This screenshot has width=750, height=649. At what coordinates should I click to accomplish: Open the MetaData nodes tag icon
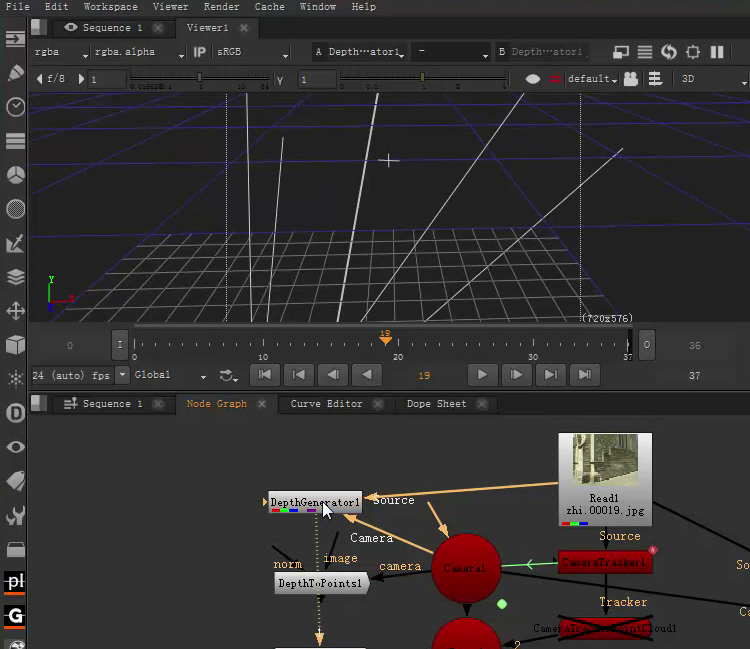(15, 481)
